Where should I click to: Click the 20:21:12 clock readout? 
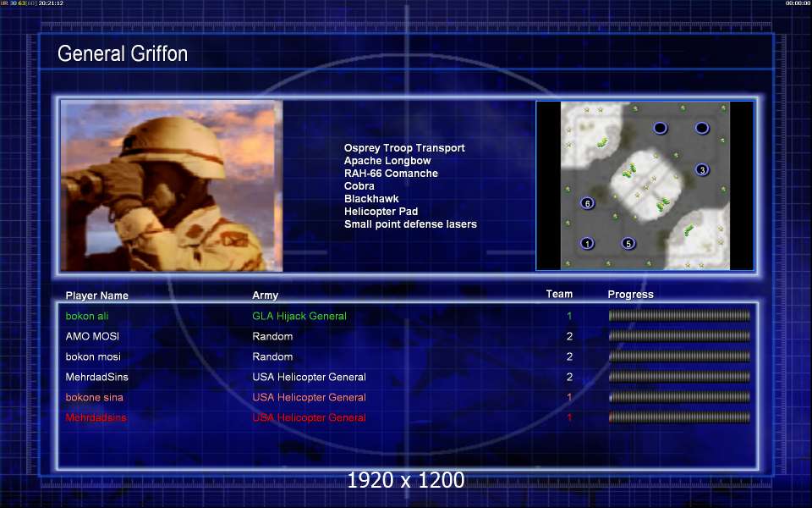51,3
